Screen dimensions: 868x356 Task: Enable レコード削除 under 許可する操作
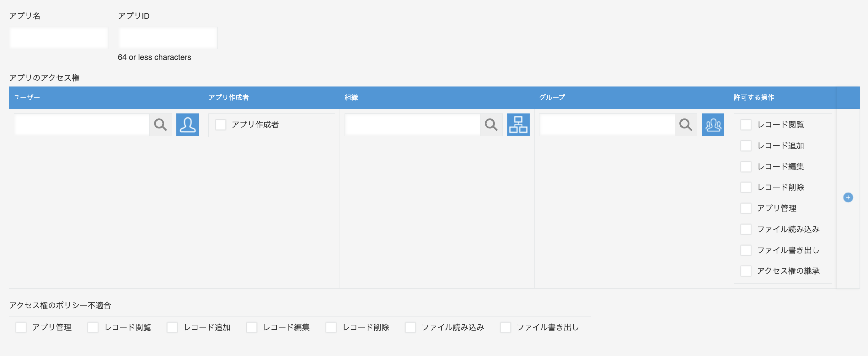point(746,187)
